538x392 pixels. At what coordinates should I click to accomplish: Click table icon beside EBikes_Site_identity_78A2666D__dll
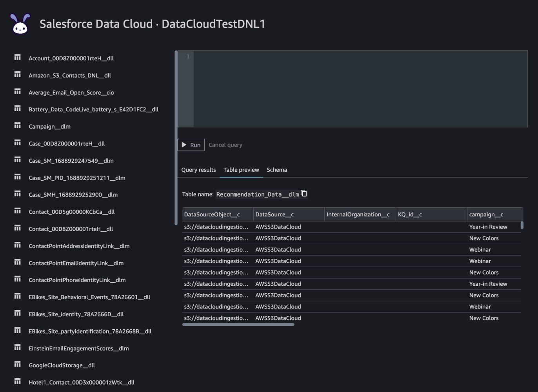(18, 313)
